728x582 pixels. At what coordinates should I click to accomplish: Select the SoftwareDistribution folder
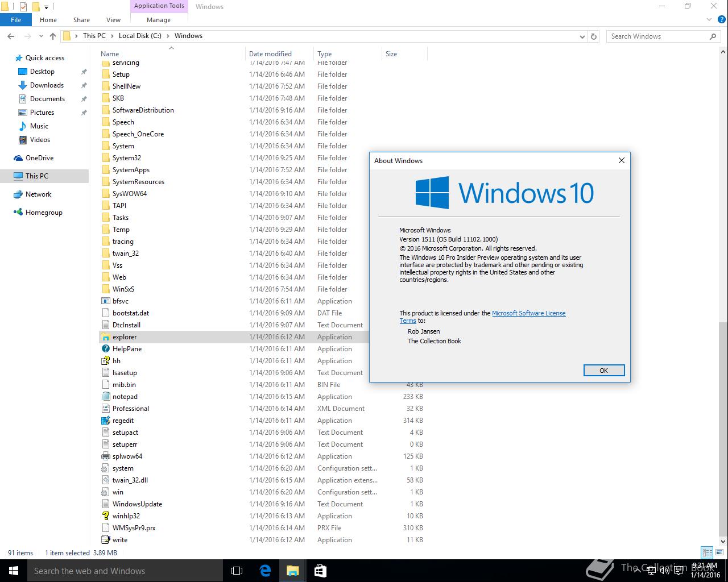143,110
